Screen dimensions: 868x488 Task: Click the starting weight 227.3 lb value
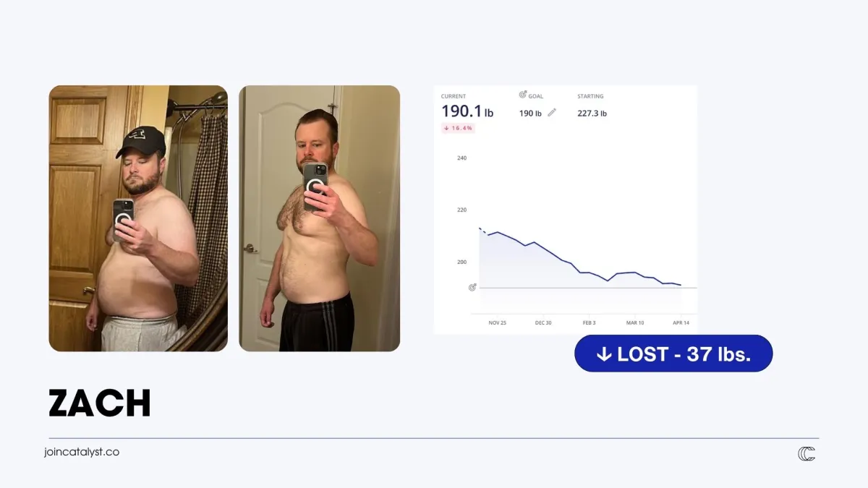[592, 114]
